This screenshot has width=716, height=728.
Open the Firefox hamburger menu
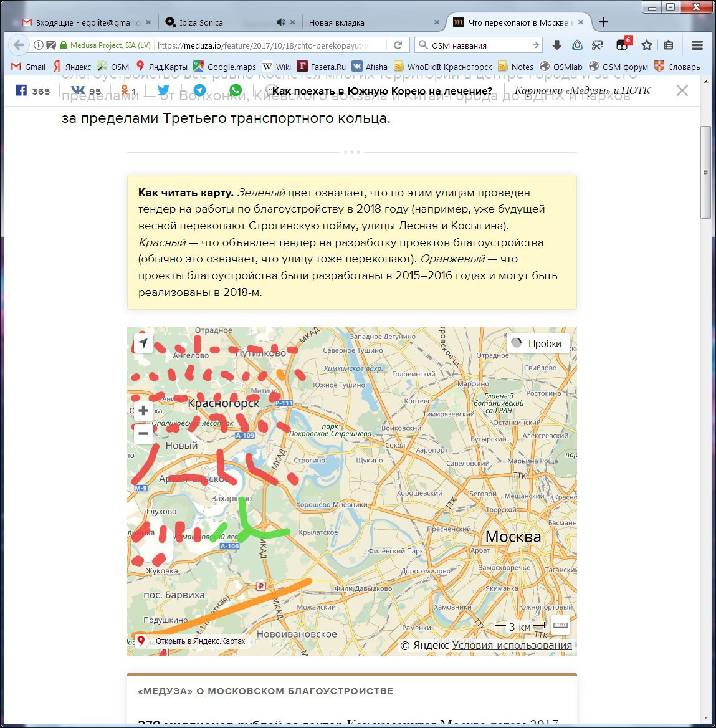click(697, 45)
